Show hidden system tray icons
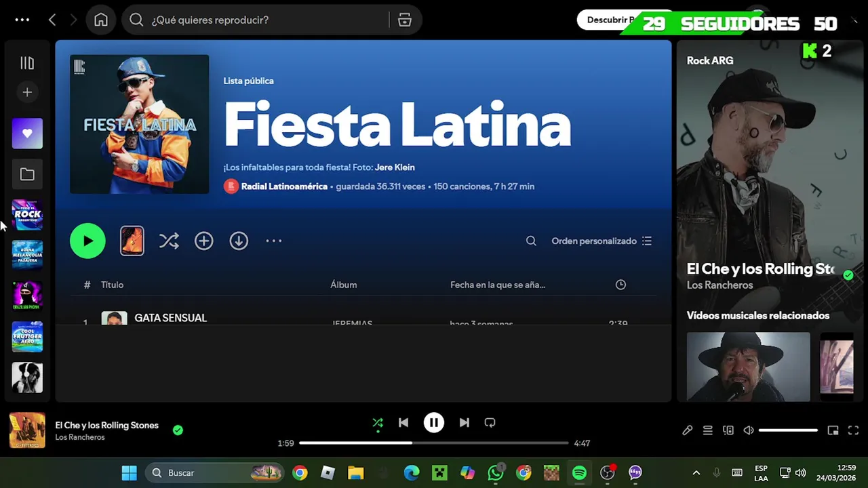Screen dimensions: 868x488 (696, 473)
